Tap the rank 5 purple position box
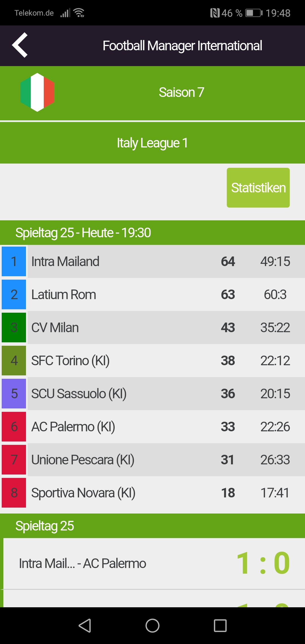Screen dimensions: 305x644 (x=14, y=393)
